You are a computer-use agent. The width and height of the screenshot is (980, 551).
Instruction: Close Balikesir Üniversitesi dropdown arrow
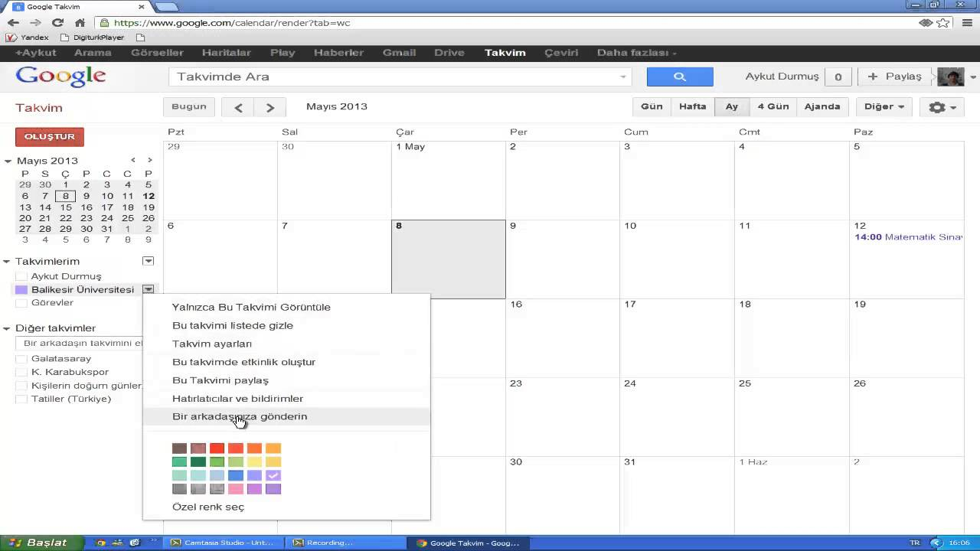pos(149,290)
